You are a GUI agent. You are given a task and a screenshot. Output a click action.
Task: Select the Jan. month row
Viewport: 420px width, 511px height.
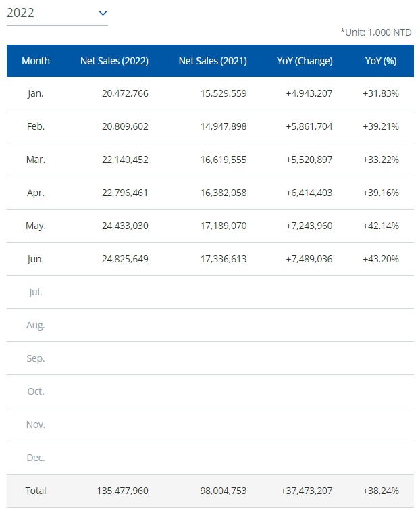(x=36, y=93)
